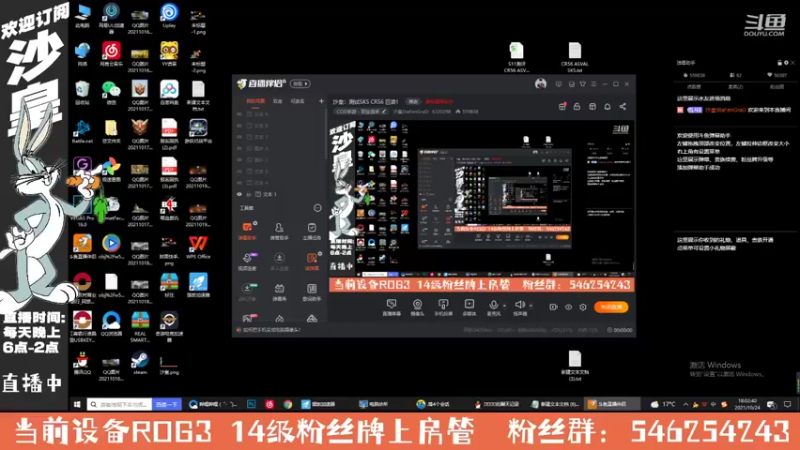
Task: Add a new scene with plus icon
Action: (x=321, y=101)
